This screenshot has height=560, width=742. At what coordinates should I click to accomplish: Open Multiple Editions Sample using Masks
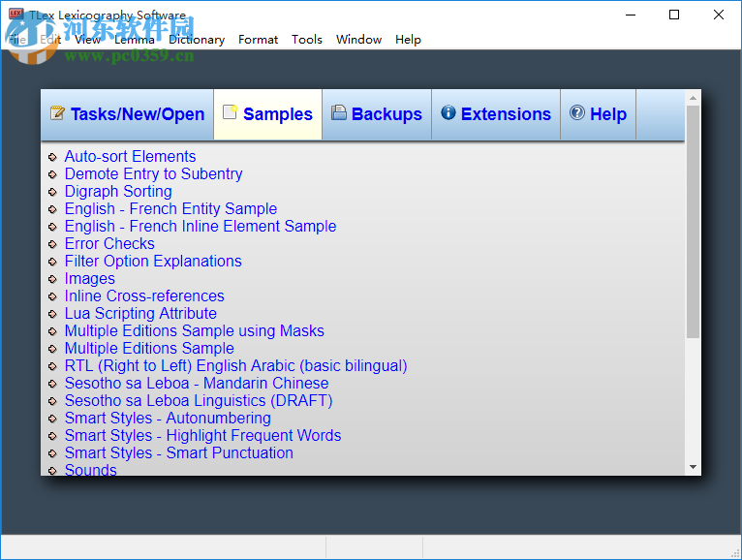[x=195, y=331]
